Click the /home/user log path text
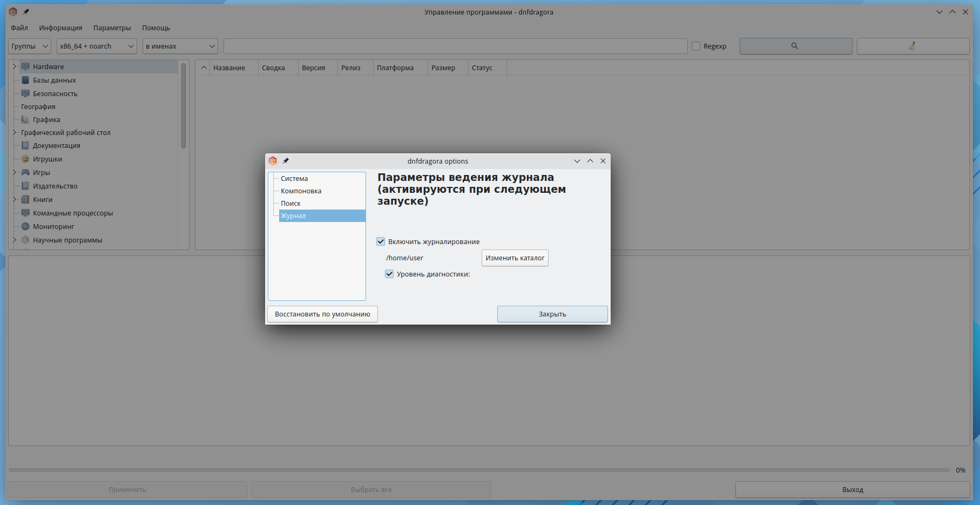 coord(404,258)
